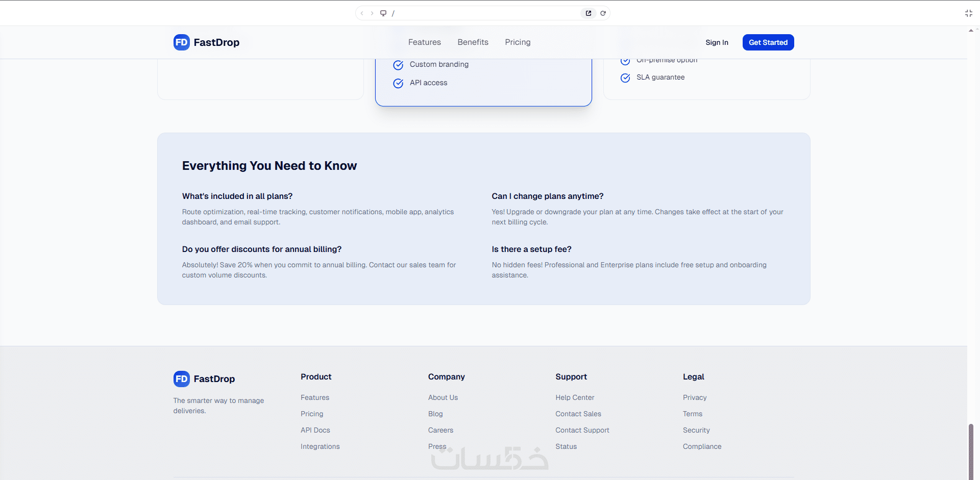This screenshot has width=980, height=480.
Task: Reload the preview page
Action: [603, 13]
